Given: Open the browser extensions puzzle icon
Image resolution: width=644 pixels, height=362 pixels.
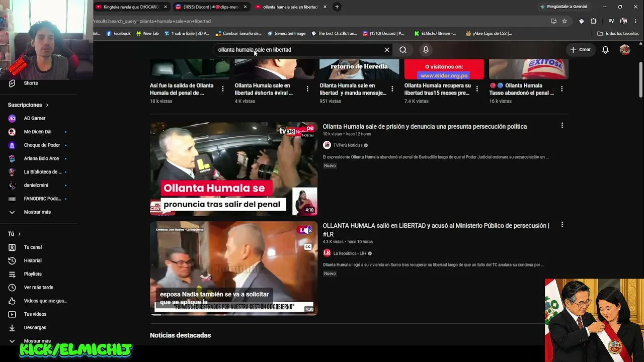Looking at the screenshot, I should click(x=593, y=21).
